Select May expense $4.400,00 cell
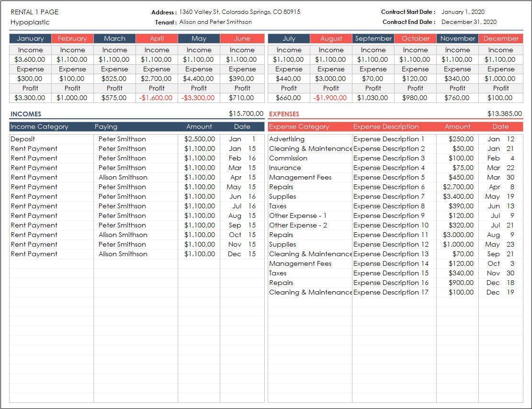 point(198,79)
